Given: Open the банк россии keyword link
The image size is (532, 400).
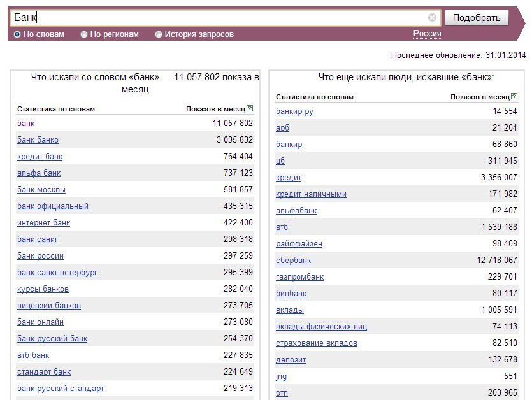Looking at the screenshot, I should [40, 256].
